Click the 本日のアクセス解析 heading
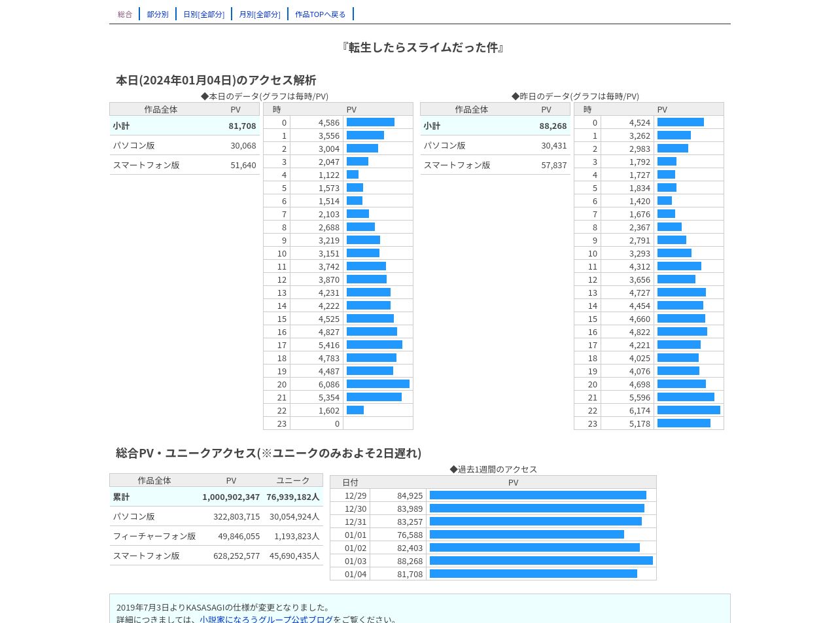Viewport: 840px width, 623px height. coord(216,80)
